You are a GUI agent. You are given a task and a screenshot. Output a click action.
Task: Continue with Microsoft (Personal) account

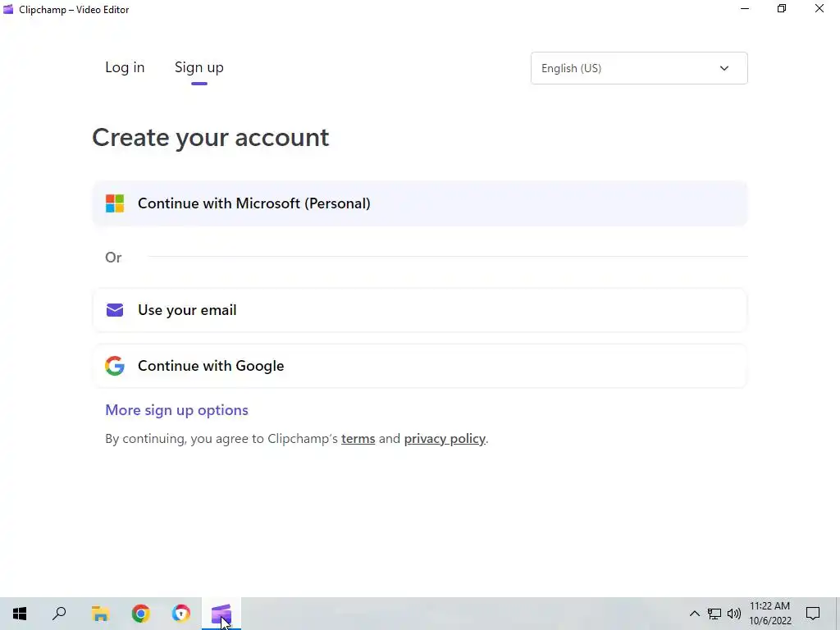click(420, 203)
